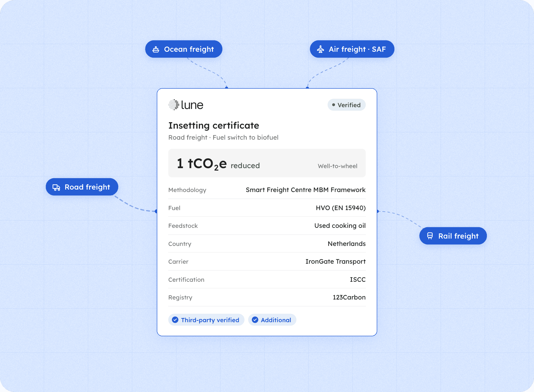
Task: Click the Lune logo on the certificate
Action: pos(186,105)
